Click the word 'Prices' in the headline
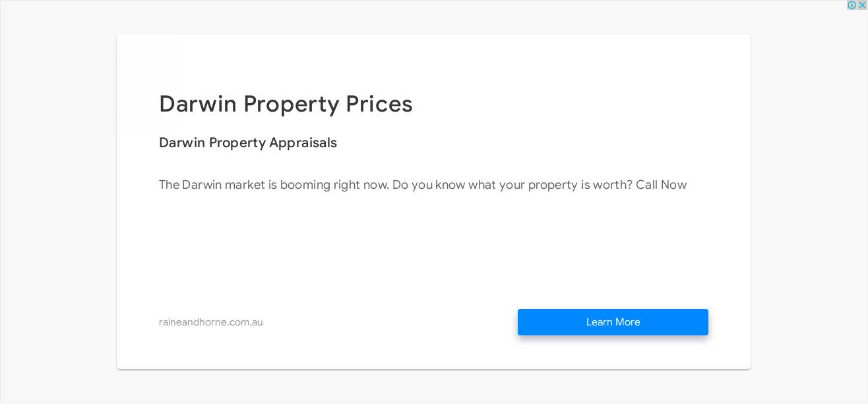The width and height of the screenshot is (868, 404). pos(379,104)
